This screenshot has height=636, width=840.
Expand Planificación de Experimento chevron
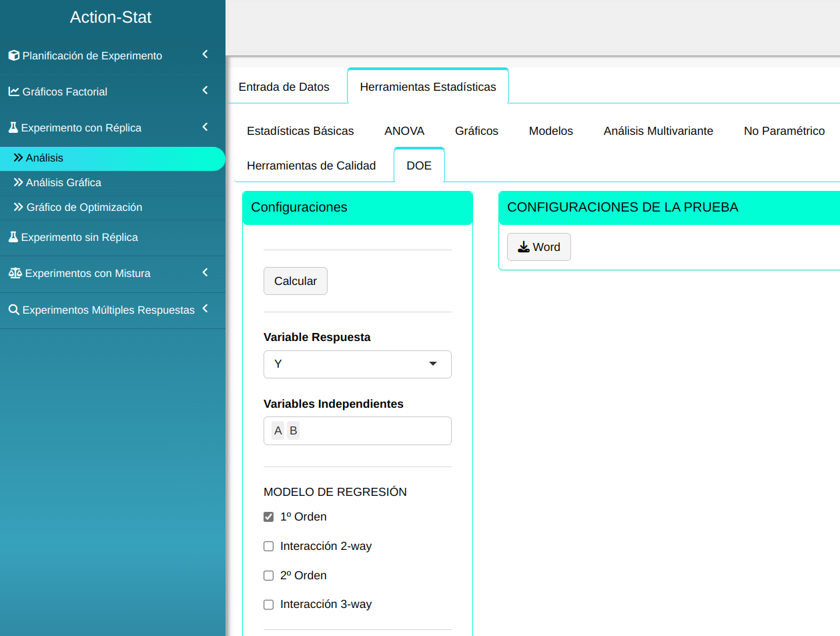click(205, 54)
